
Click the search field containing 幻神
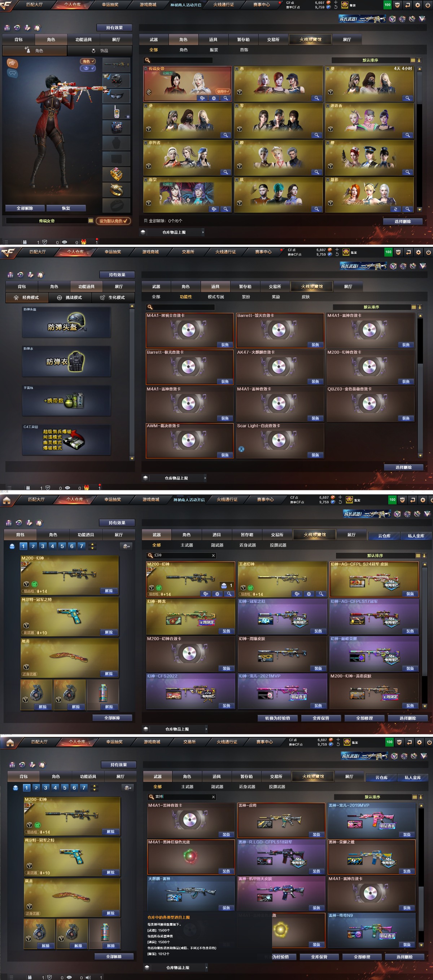[181, 555]
